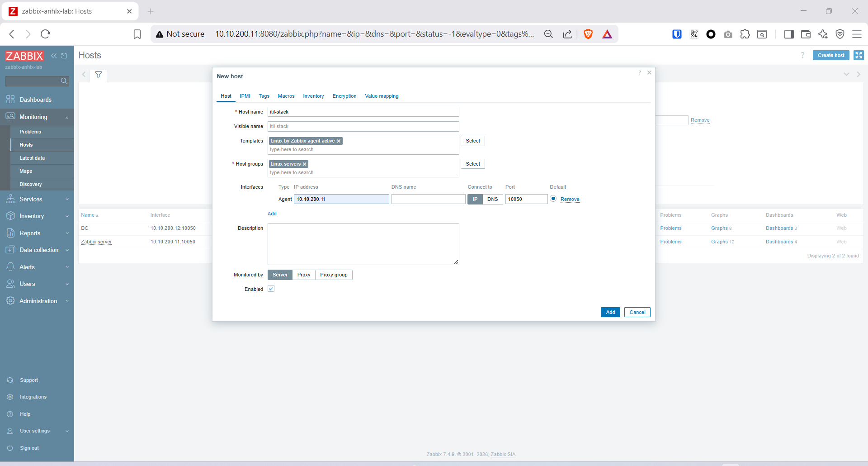
Task: Click into the Description text area
Action: [363, 244]
